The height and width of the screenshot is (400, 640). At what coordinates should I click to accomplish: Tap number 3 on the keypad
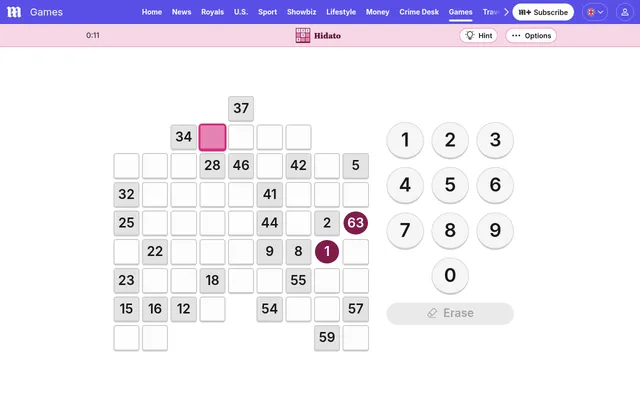(495, 140)
